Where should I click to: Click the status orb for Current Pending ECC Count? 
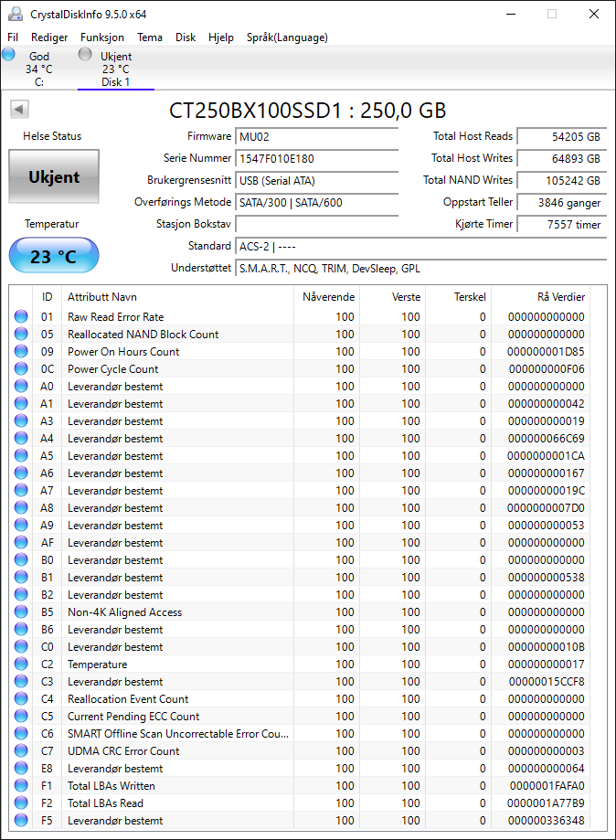[x=21, y=717]
